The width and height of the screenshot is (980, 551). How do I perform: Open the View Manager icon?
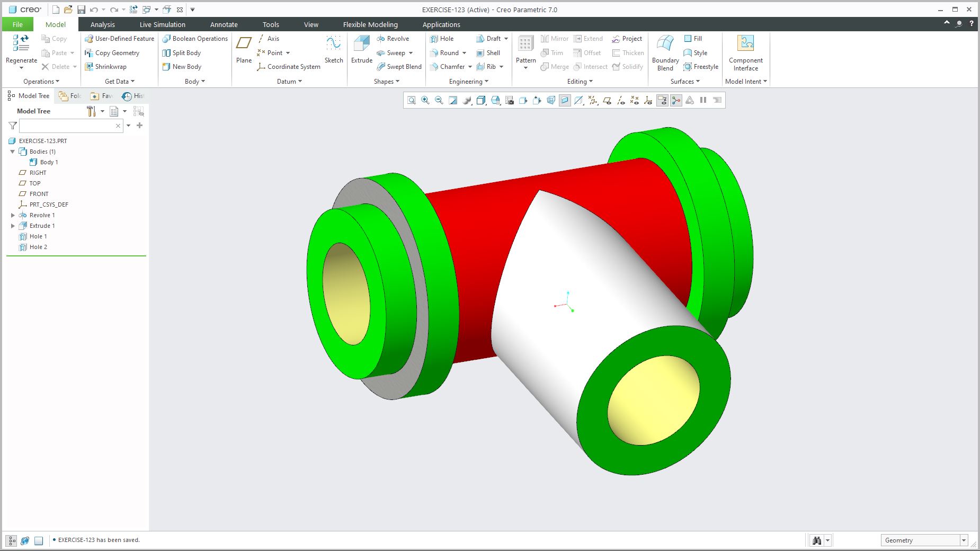[x=510, y=100]
